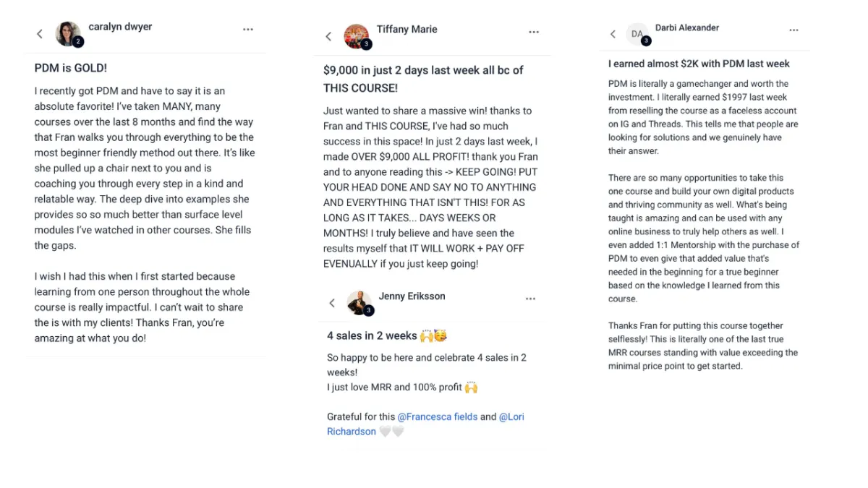
Task: Select the badge on Darbi Alexander's avatar
Action: click(x=646, y=42)
